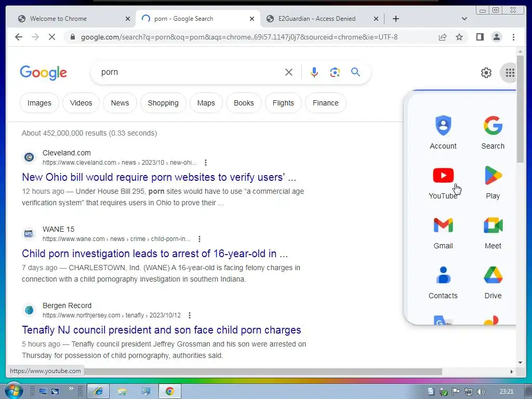Viewport: 532px width, 399px height.
Task: Click the Google logo
Action: (44, 73)
